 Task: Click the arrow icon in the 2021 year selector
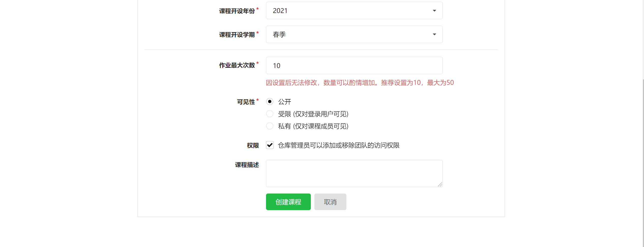point(434,11)
